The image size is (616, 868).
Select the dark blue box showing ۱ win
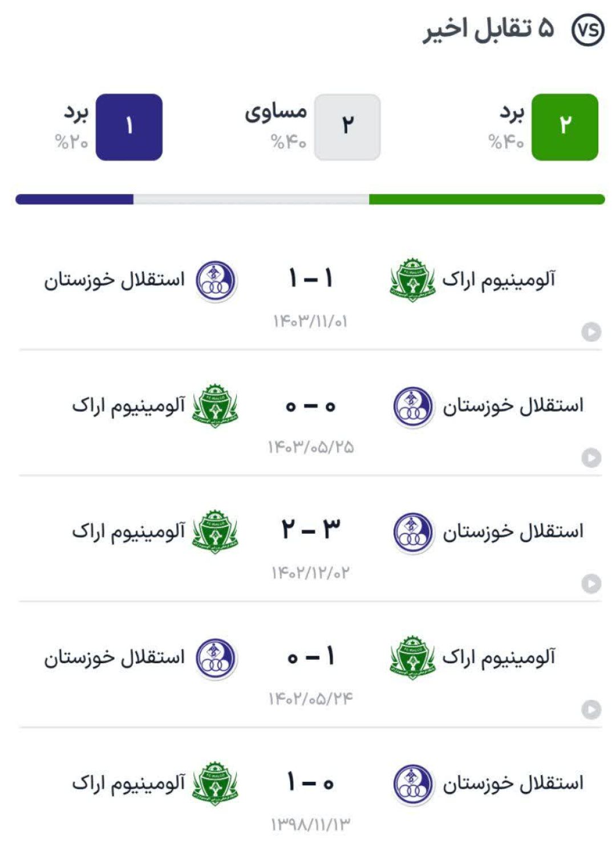pos(129,127)
